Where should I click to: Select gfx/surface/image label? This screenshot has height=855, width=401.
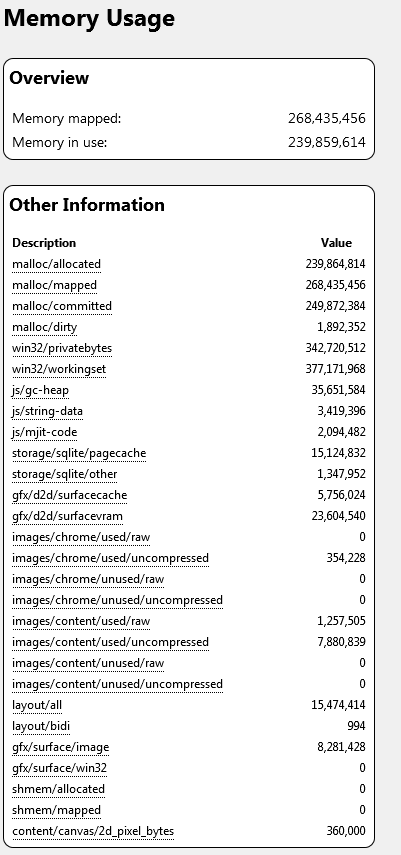pyautogui.click(x=61, y=747)
